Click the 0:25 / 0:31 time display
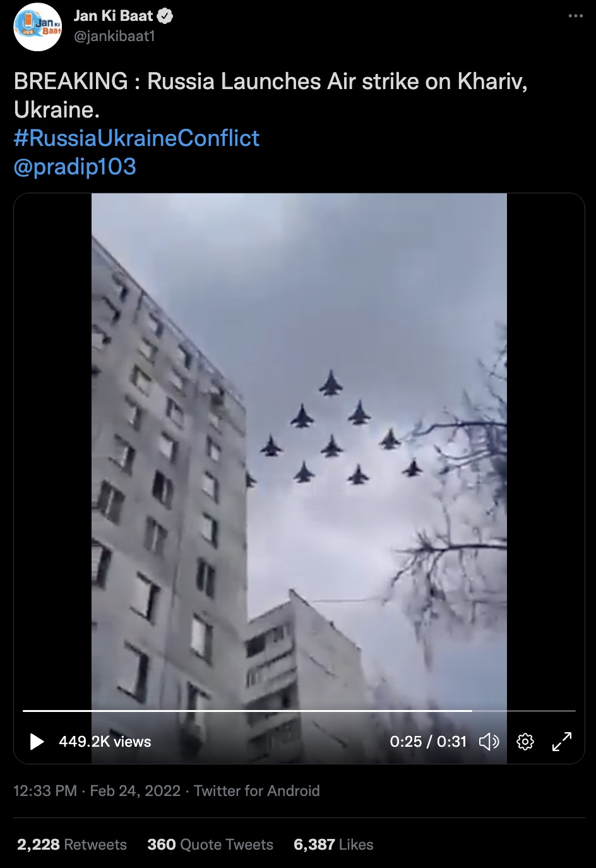The width and height of the screenshot is (596, 868). (x=428, y=742)
